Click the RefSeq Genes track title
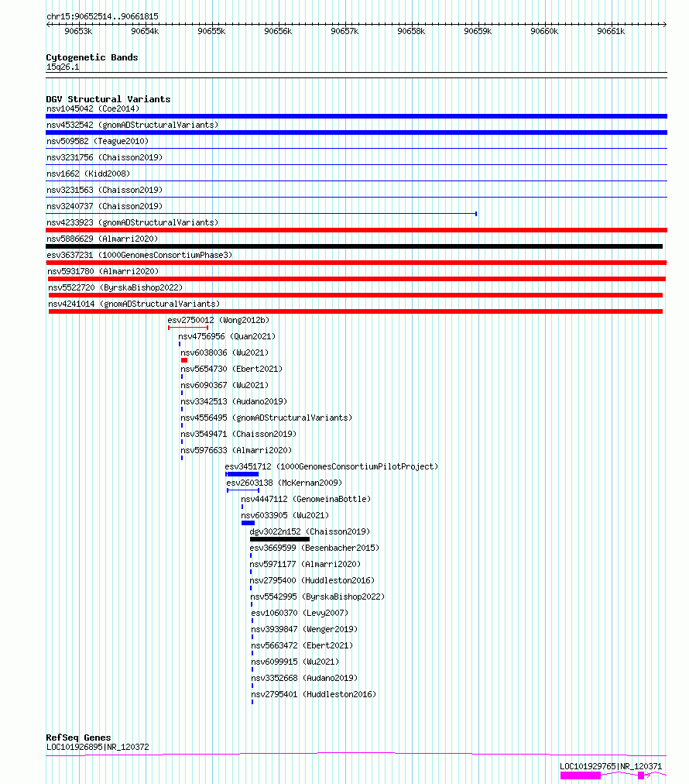Viewport: 689px width, 784px height. click(x=78, y=738)
